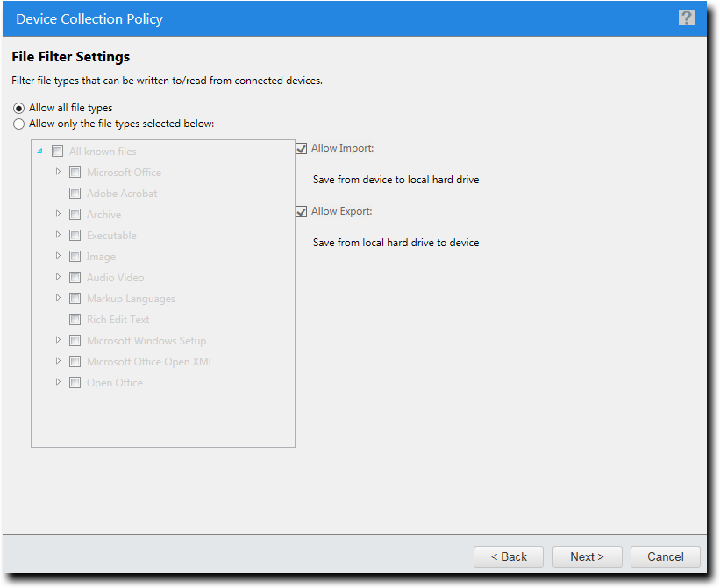Disable the Allow Export checkbox
Viewport: 720px width, 588px height.
click(301, 211)
